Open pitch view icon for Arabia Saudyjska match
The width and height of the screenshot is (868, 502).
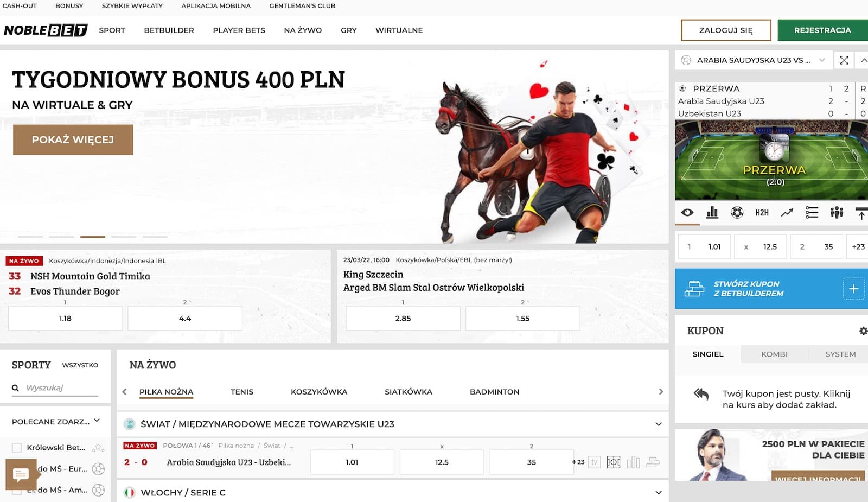[x=613, y=462]
